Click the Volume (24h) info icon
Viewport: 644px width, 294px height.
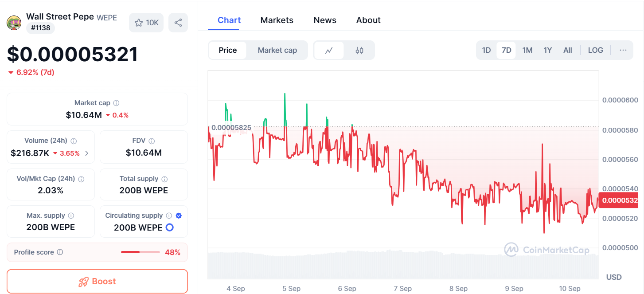tap(74, 141)
